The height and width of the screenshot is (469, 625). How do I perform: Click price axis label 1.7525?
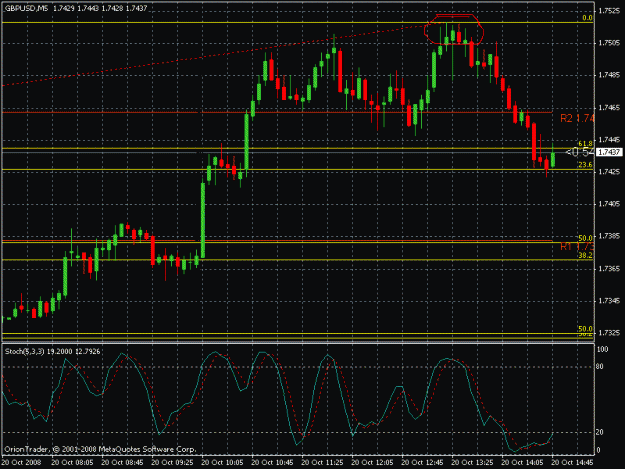(x=609, y=11)
